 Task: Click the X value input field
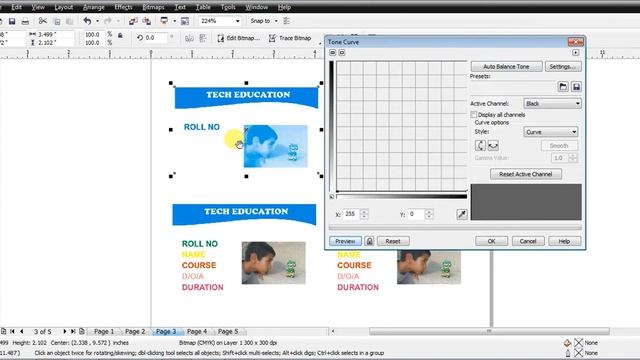click(352, 214)
